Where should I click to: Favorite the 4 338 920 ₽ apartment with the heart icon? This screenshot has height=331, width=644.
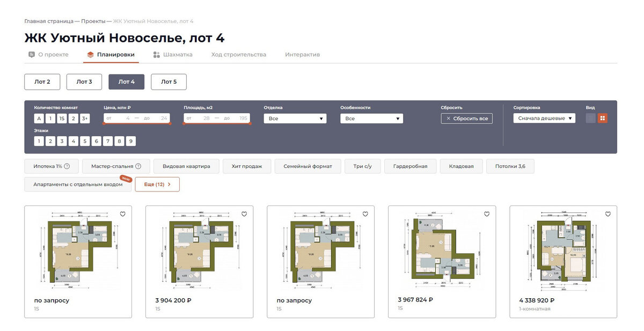pos(608,214)
